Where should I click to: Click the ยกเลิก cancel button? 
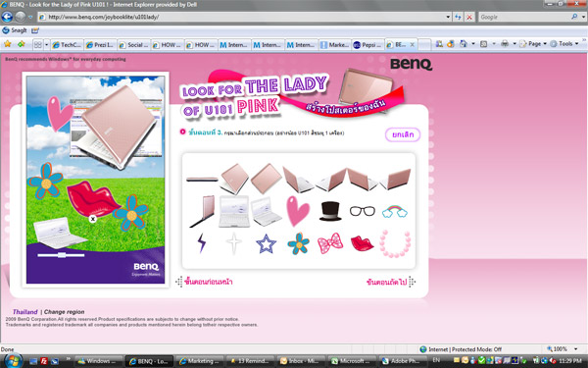coord(403,134)
